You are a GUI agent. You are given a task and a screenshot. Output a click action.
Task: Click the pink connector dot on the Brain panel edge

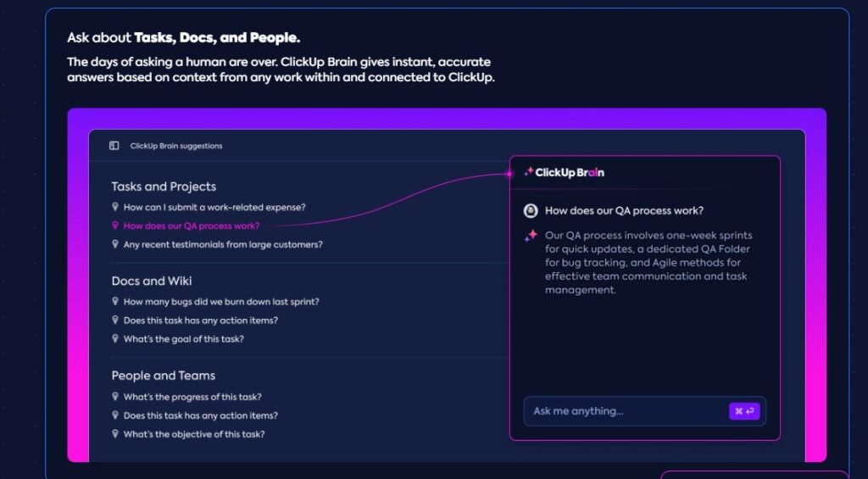click(x=509, y=174)
